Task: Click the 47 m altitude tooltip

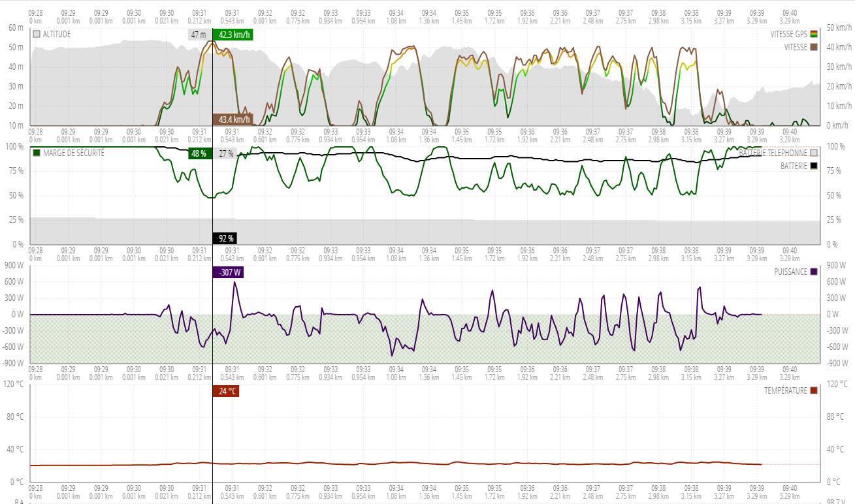Action: 199,35
